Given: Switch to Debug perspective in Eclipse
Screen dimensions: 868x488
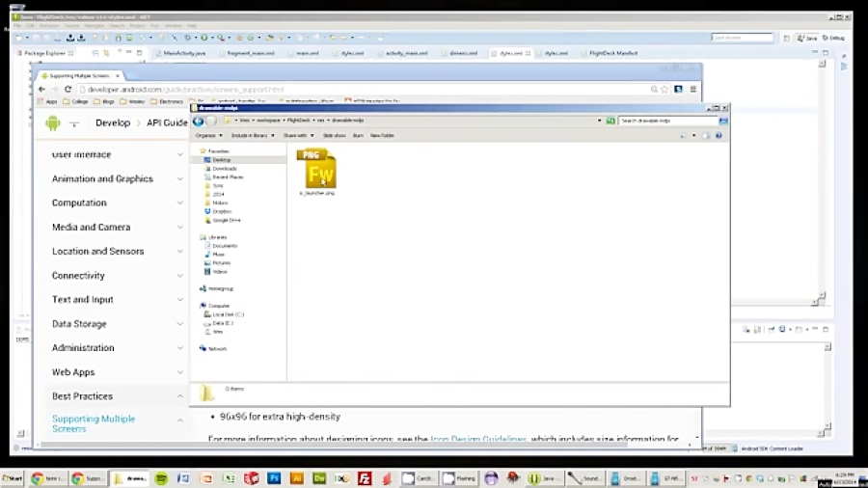Looking at the screenshot, I should pyautogui.click(x=833, y=38).
